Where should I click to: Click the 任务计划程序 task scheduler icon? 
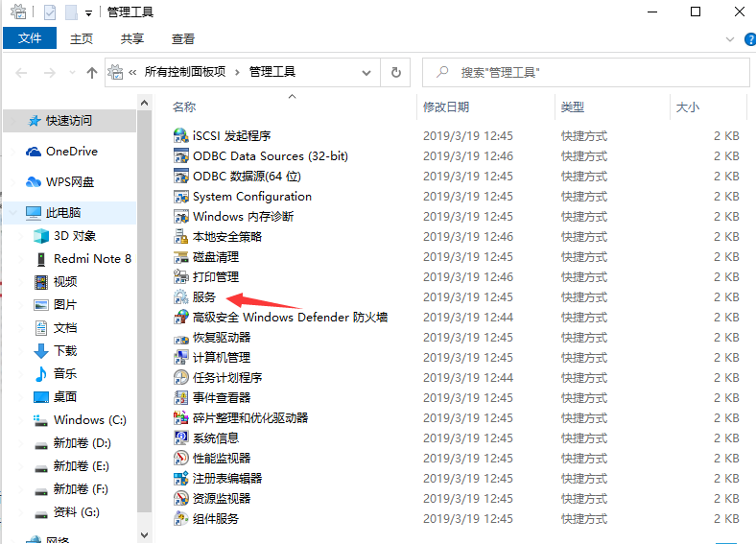click(x=181, y=378)
